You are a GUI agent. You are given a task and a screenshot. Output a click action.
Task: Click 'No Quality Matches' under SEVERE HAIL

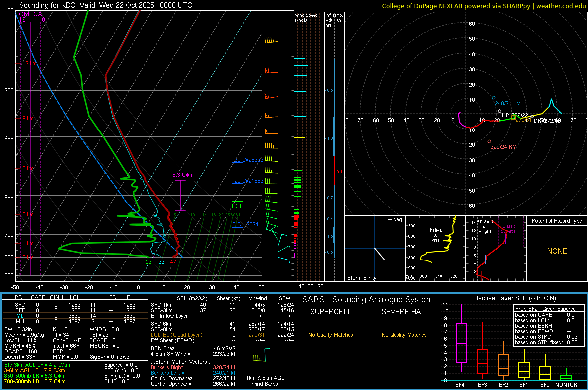(x=404, y=335)
